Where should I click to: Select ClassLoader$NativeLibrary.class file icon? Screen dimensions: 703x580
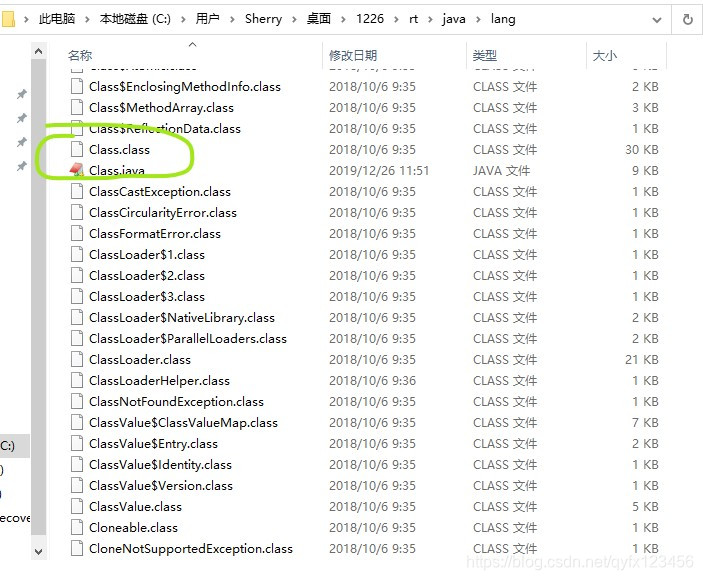point(77,317)
